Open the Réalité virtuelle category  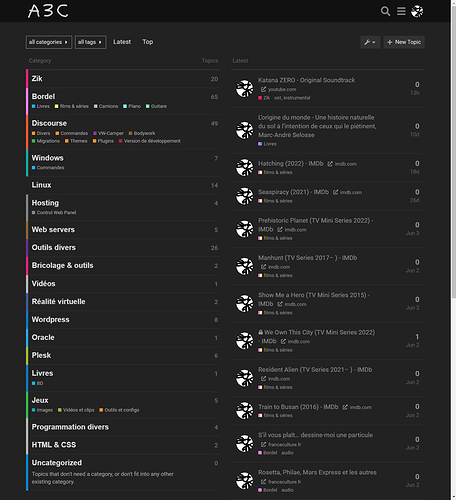[x=58, y=302]
